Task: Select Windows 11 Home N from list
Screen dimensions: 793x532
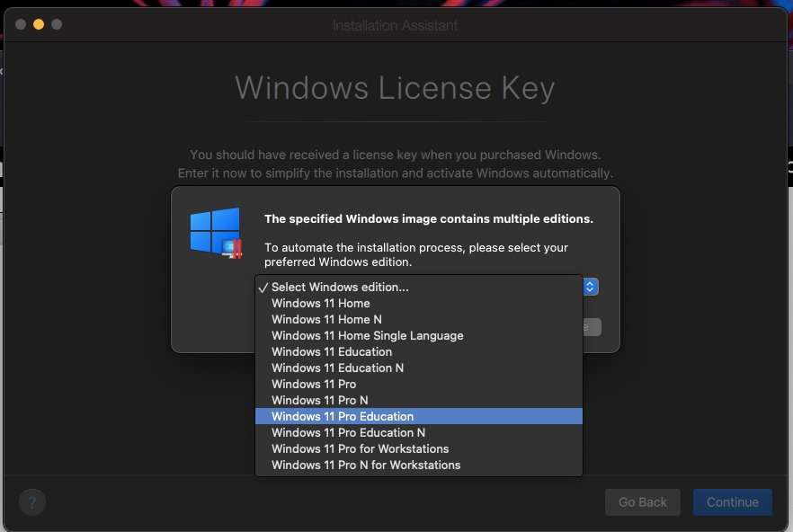Action: 419,320
